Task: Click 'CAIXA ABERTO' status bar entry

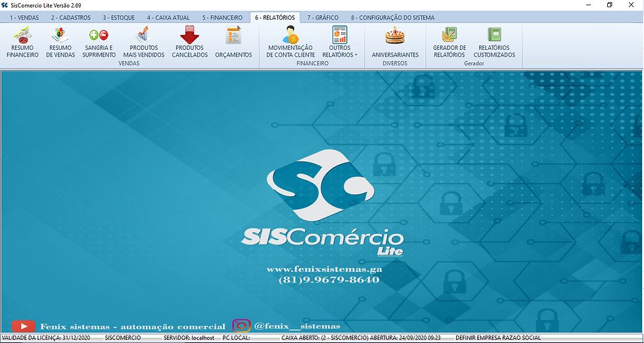Action: tap(361, 338)
